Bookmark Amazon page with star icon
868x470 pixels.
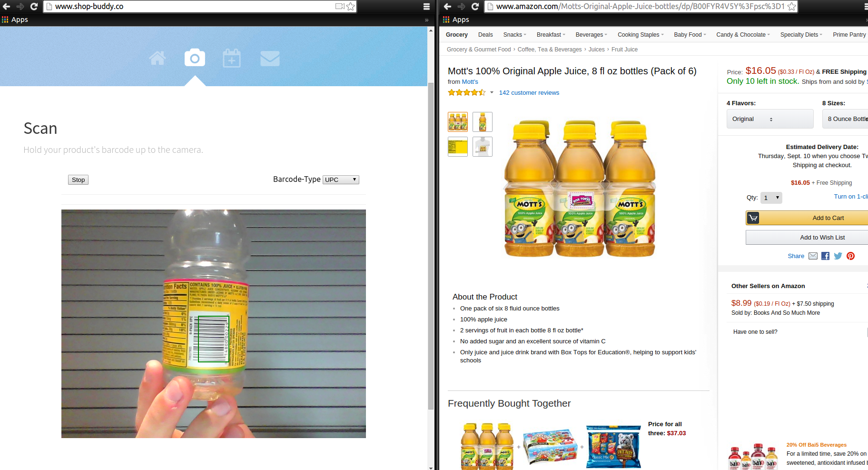pos(792,6)
